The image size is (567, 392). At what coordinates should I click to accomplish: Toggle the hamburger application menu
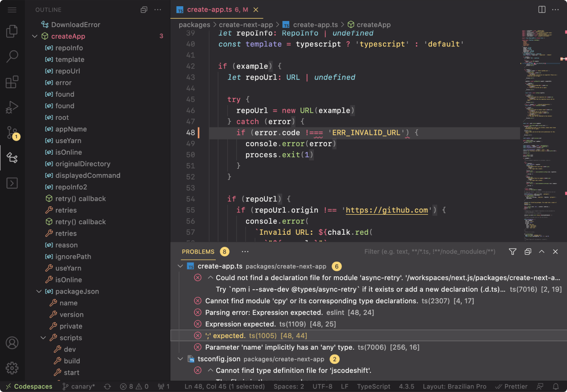[x=12, y=10]
